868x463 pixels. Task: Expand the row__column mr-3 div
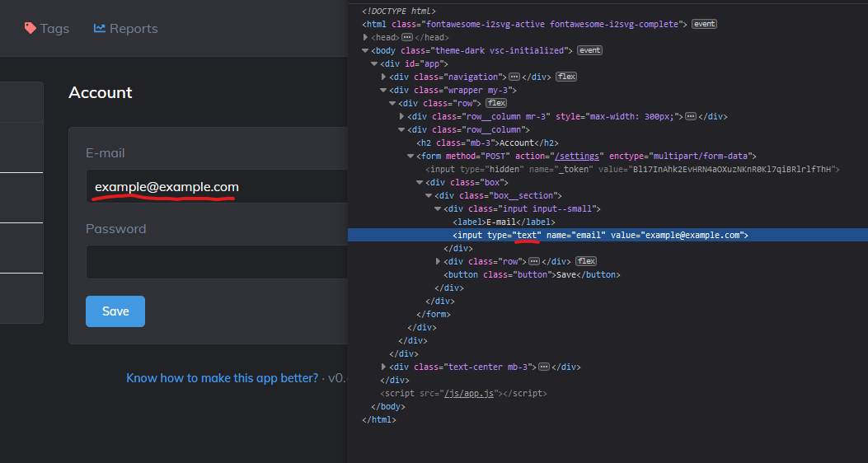[x=402, y=117]
